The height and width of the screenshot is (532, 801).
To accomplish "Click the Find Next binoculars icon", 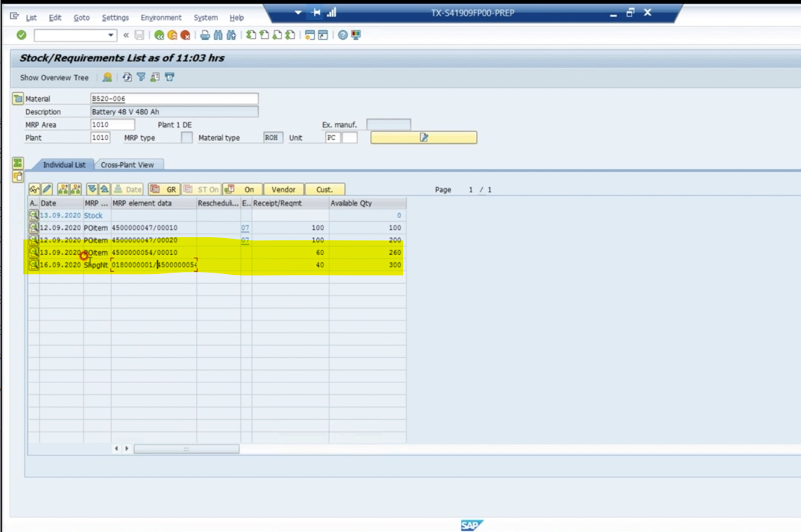I will [231, 35].
